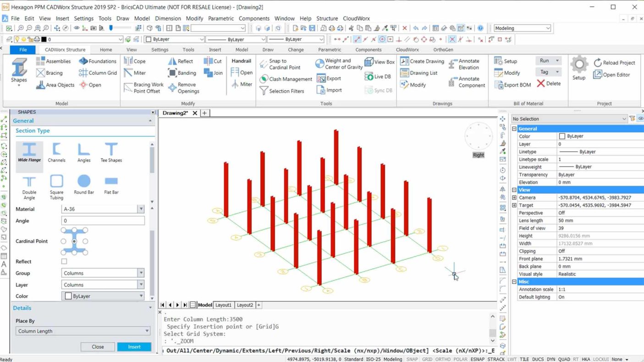
Task: Select Annotate Elevation tool
Action: (x=464, y=64)
